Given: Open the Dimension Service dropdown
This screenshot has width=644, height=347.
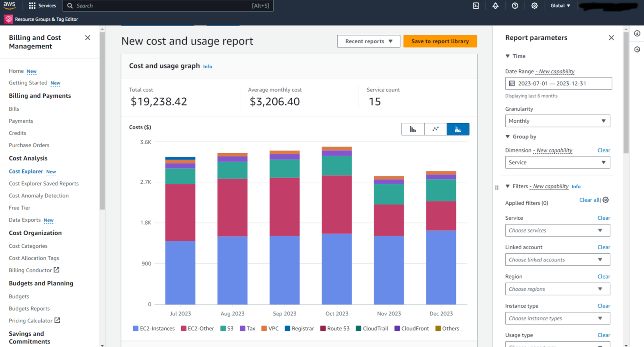Looking at the screenshot, I should [x=557, y=162].
